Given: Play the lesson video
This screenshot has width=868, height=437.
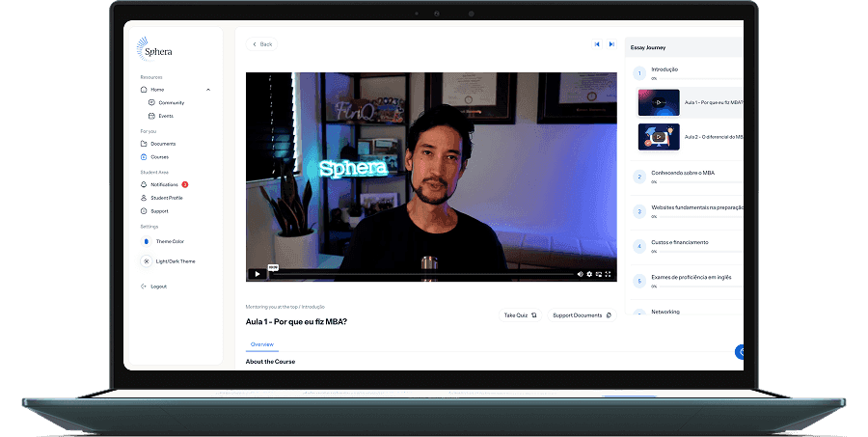Looking at the screenshot, I should (257, 274).
